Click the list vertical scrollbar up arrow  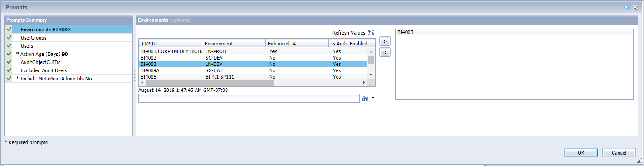[x=371, y=51]
